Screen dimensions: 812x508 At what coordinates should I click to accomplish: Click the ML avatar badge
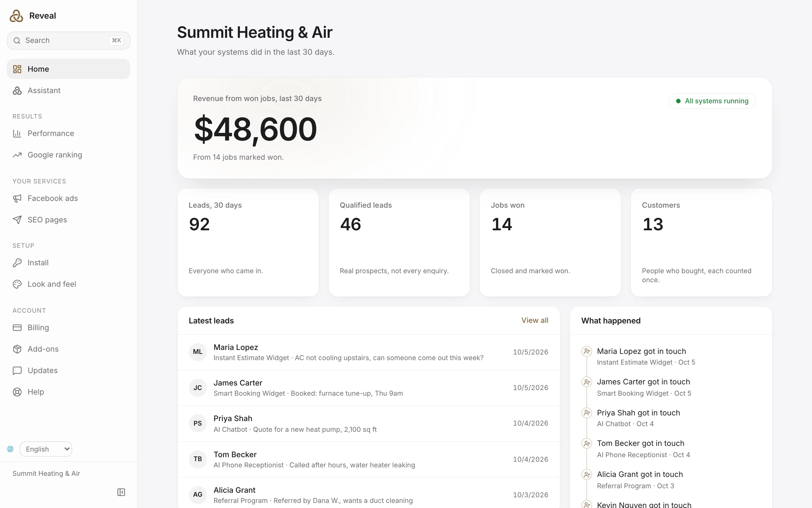(x=198, y=352)
